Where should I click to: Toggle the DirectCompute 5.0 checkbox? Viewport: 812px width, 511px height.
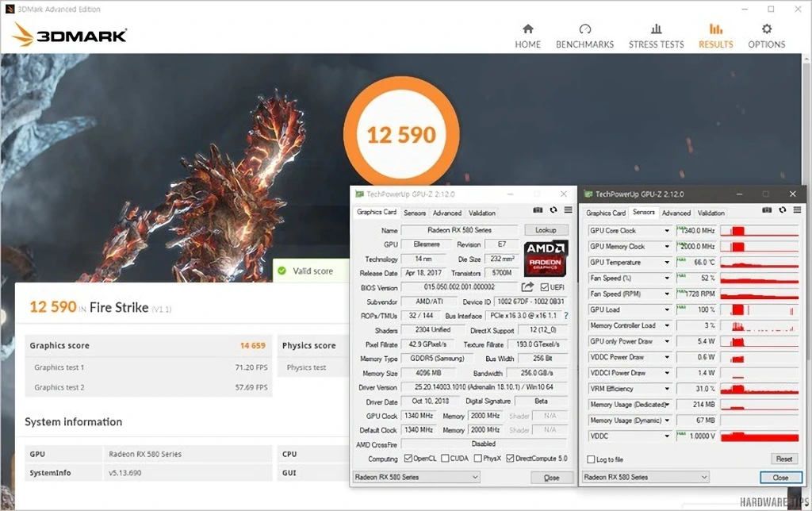[510, 458]
